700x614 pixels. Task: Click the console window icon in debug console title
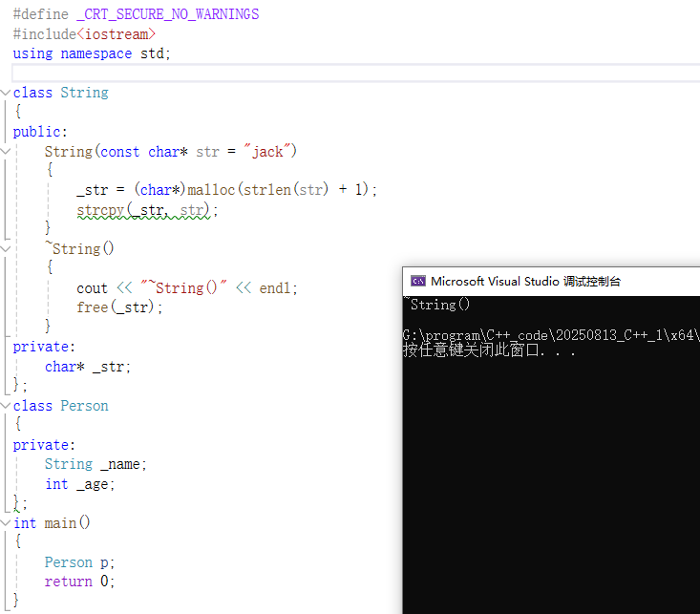[418, 281]
